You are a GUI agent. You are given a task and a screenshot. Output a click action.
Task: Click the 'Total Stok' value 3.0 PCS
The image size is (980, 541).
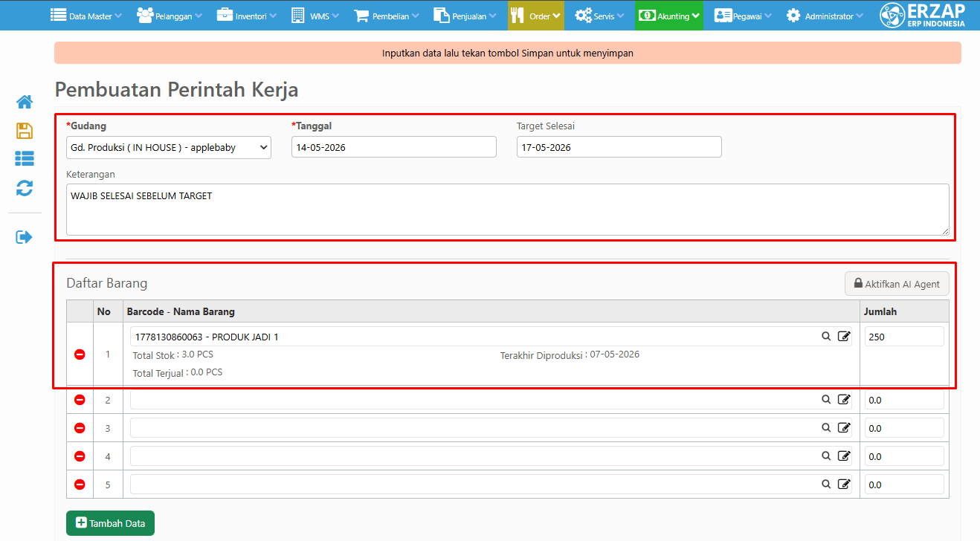click(198, 354)
